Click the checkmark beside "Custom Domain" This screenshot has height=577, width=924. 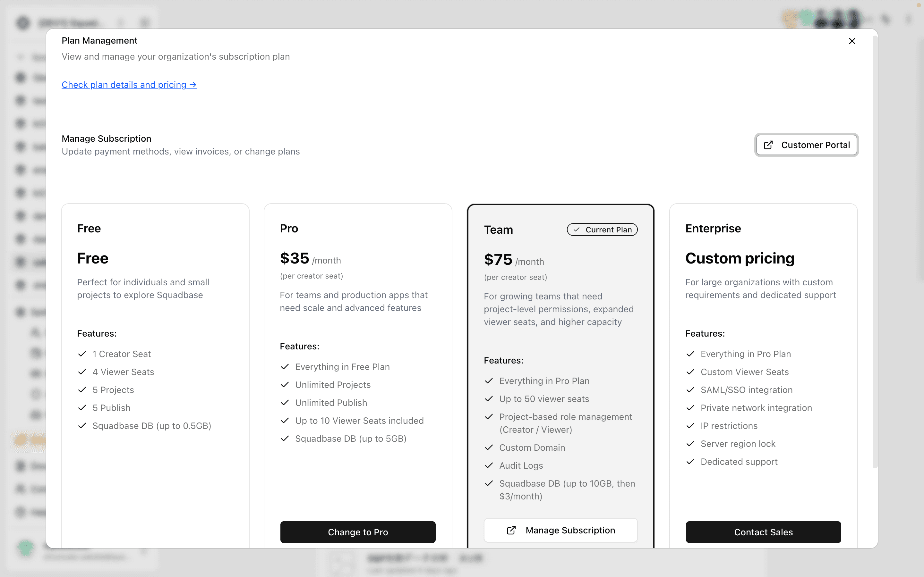(x=489, y=447)
